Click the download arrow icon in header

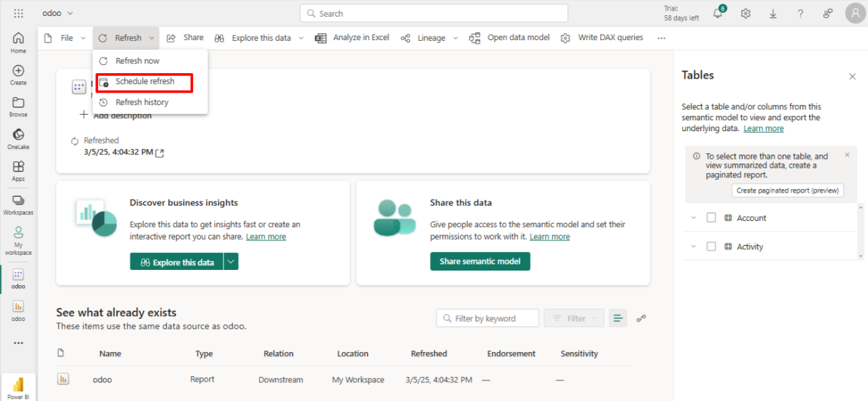773,14
